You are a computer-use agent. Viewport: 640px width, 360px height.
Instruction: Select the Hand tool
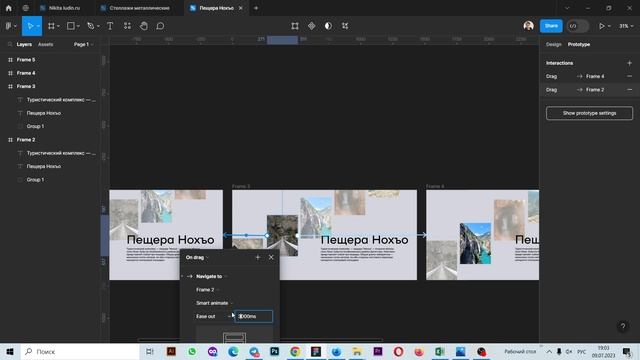coord(144,26)
